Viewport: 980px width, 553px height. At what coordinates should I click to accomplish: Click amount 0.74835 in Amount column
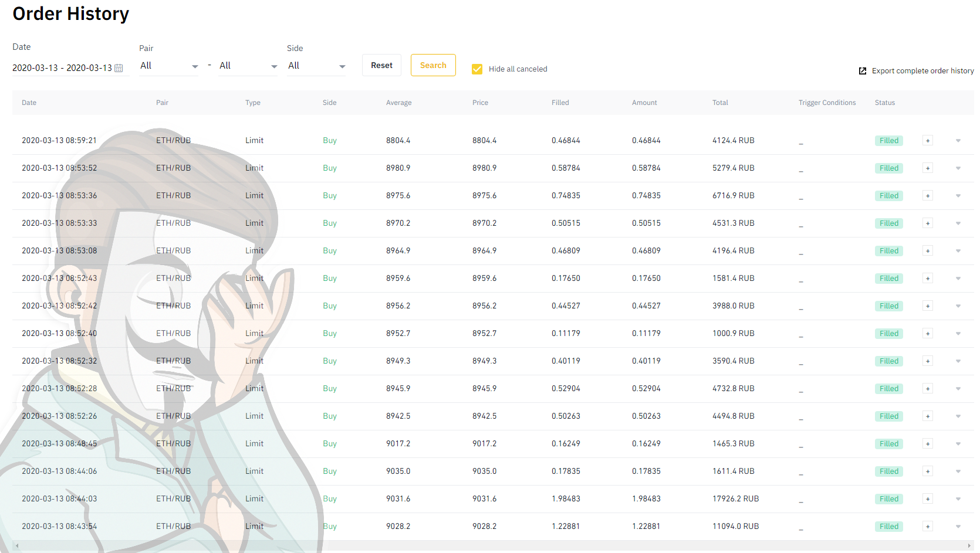point(646,196)
